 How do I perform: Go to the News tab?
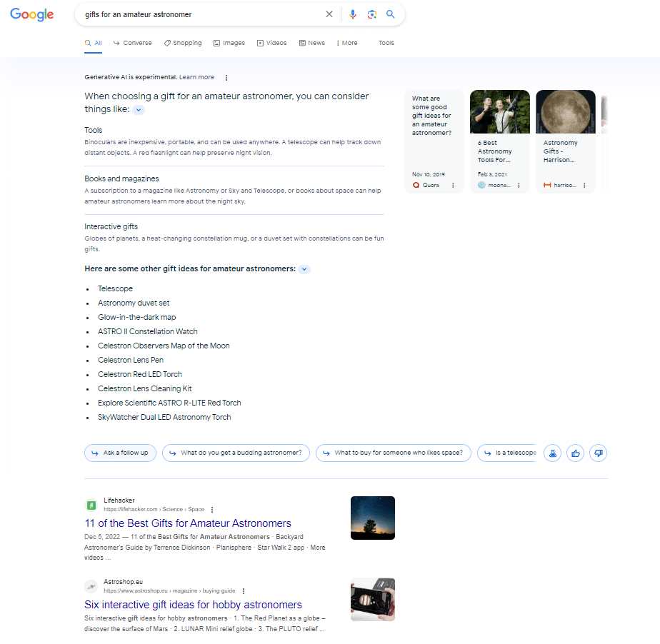[312, 43]
